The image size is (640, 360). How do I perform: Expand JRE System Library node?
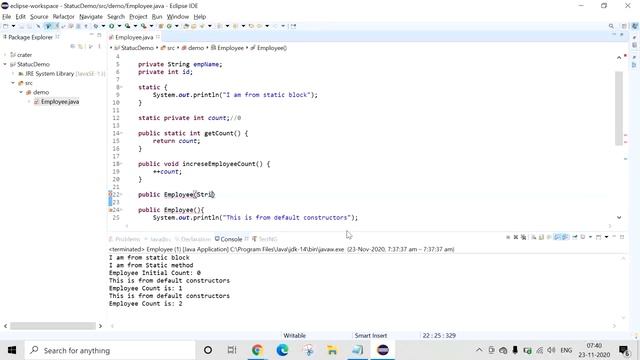click(x=13, y=74)
